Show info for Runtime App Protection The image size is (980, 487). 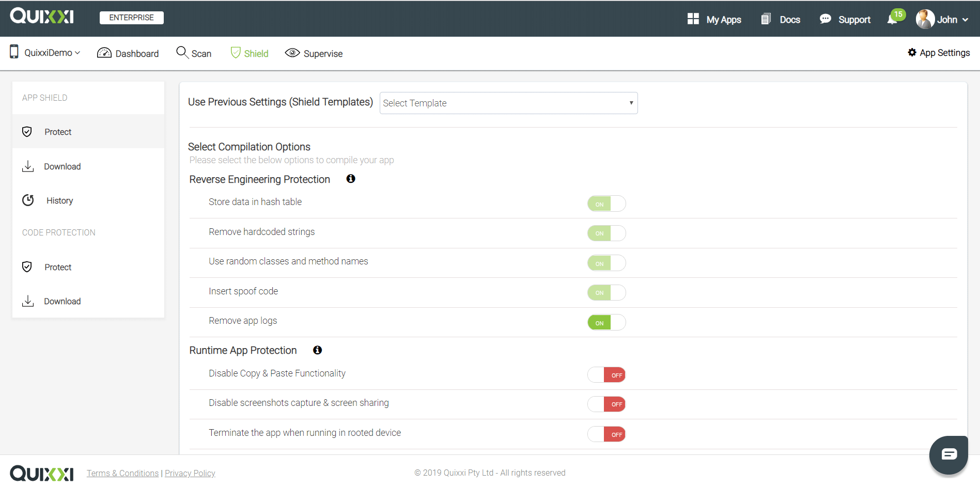click(x=318, y=350)
